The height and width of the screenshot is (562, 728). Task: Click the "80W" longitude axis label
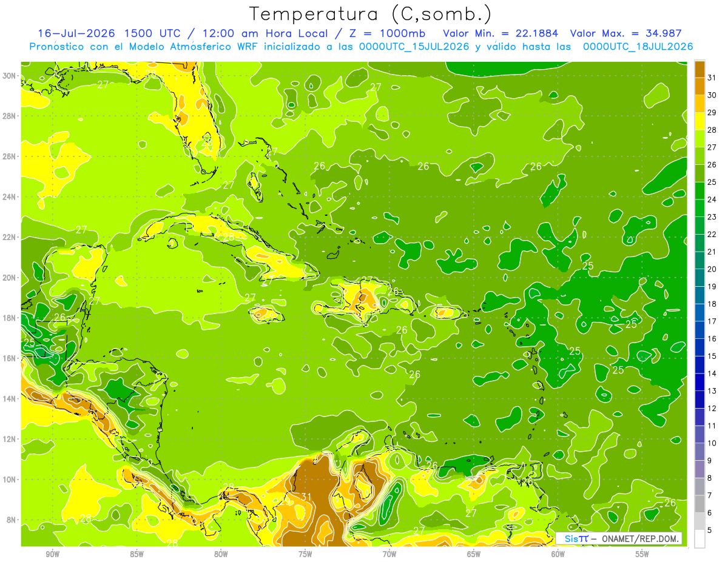pyautogui.click(x=221, y=555)
